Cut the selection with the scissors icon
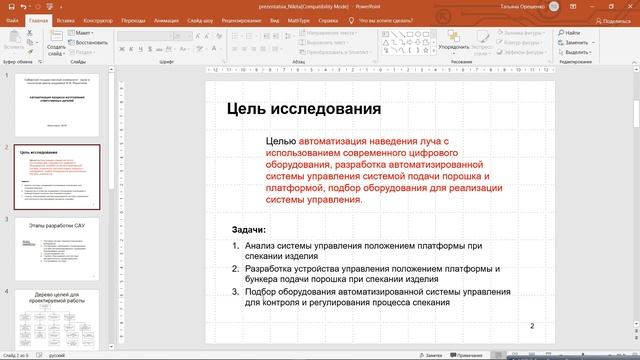 (x=30, y=33)
